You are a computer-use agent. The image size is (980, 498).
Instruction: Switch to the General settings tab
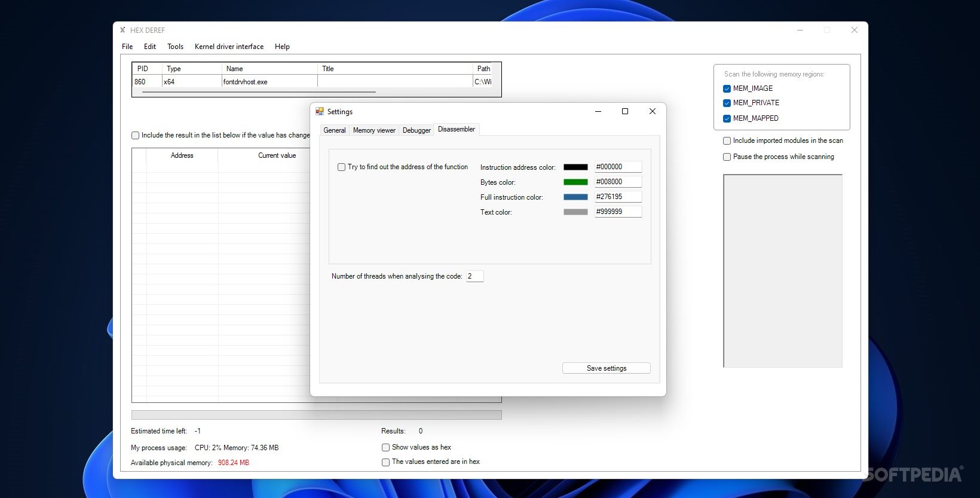335,130
